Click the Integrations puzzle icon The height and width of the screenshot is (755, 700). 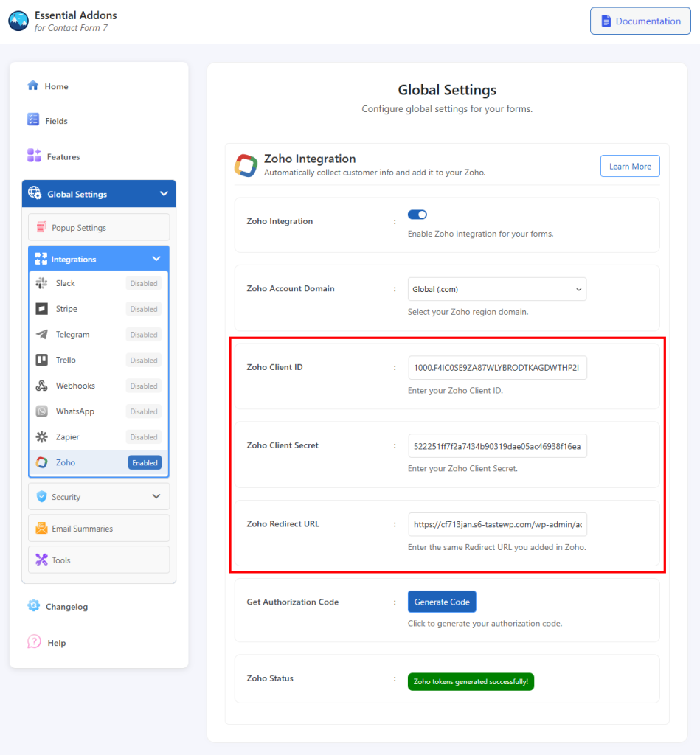point(41,259)
